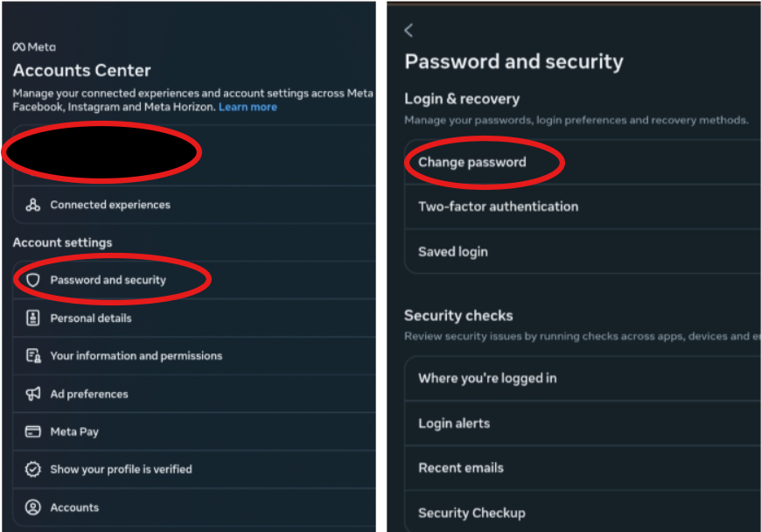The height and width of the screenshot is (532, 761).
Task: Click the back arrow chevron icon
Action: click(x=408, y=31)
